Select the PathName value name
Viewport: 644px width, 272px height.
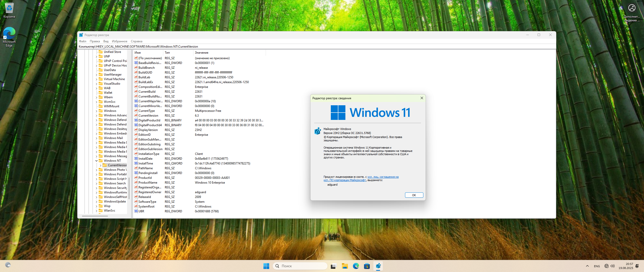[145, 168]
